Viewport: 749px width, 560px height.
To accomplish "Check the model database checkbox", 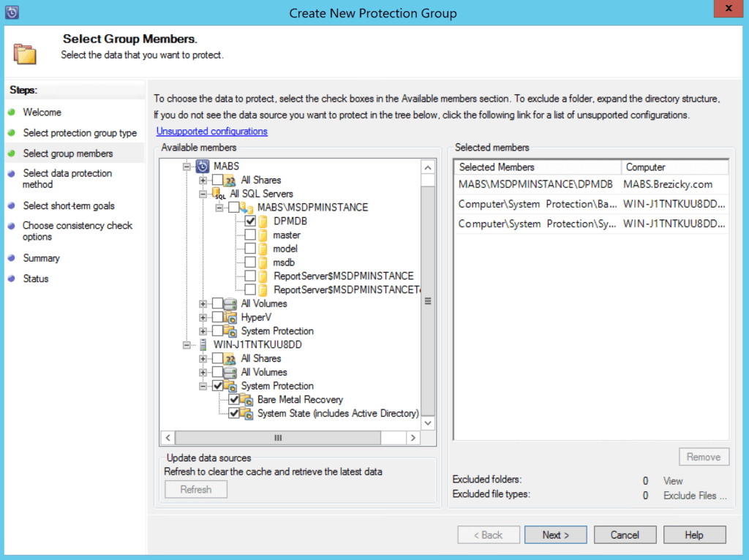I will pyautogui.click(x=250, y=249).
